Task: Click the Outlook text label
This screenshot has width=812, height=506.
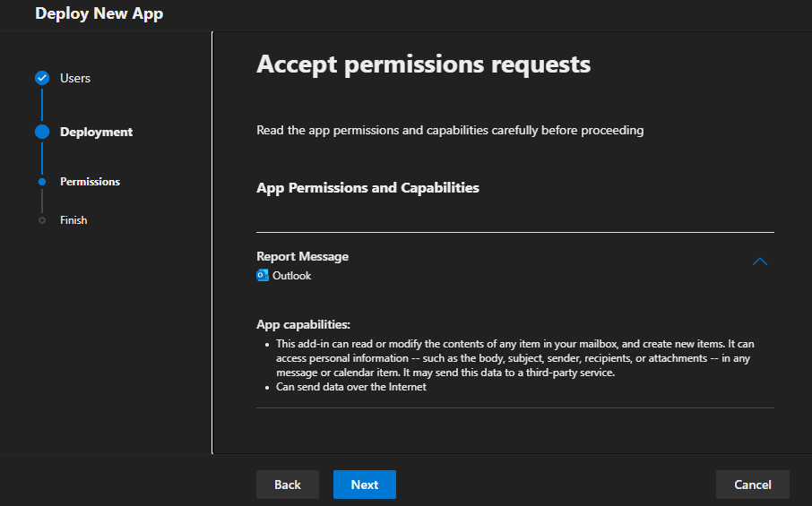Action: tap(291, 276)
